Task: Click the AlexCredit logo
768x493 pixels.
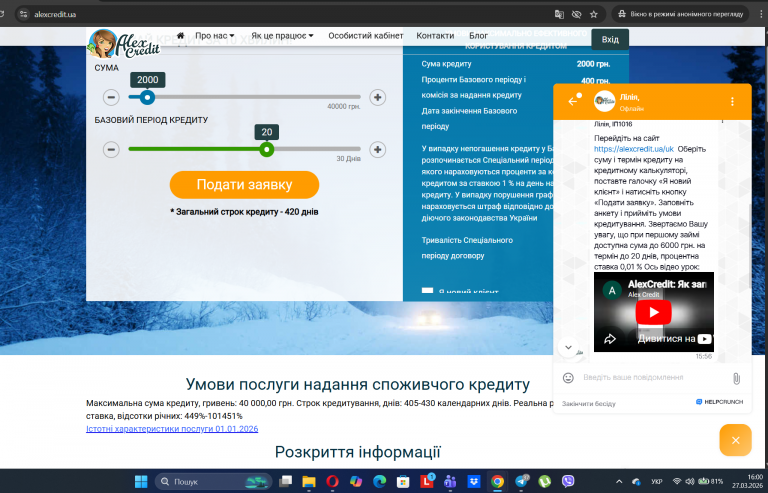Action: point(124,44)
